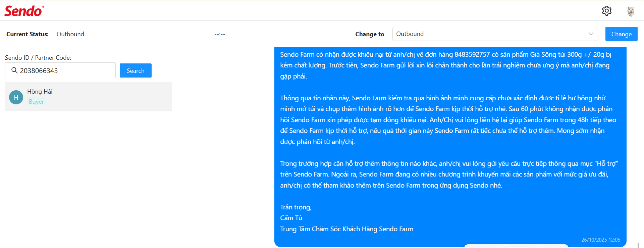
Task: Click the 'Sendo ID / Partner Code:' label
Action: (38, 58)
